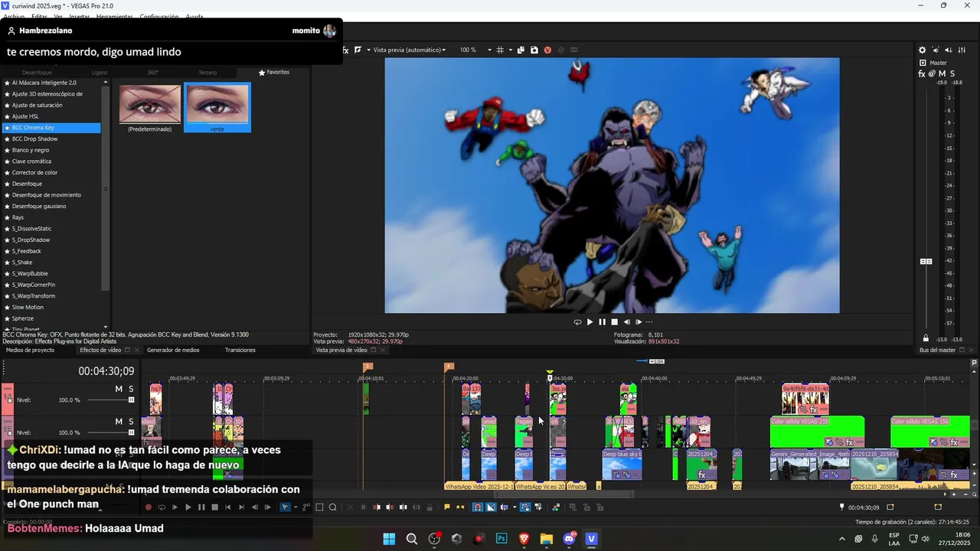Toggle automatic crossfades icon
Image resolution: width=980 pixels, height=551 pixels.
tap(490, 507)
